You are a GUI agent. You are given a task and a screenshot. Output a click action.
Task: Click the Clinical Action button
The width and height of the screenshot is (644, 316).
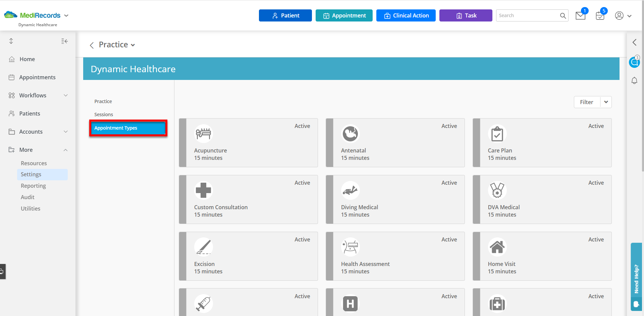(406, 15)
